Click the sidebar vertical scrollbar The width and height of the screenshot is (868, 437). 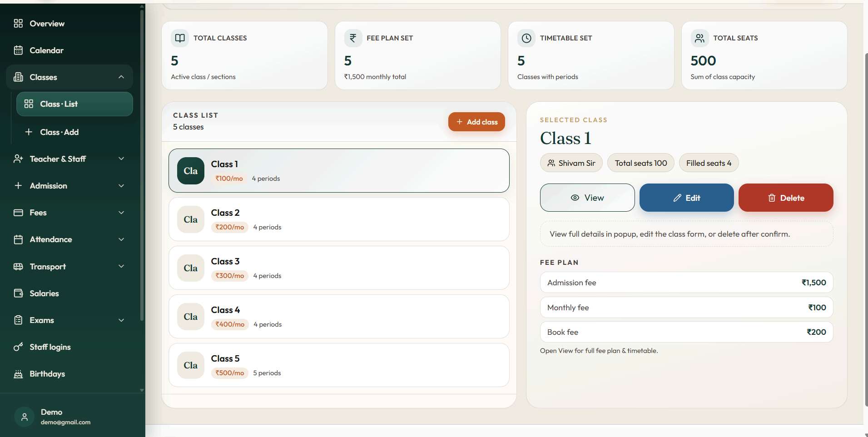click(142, 166)
